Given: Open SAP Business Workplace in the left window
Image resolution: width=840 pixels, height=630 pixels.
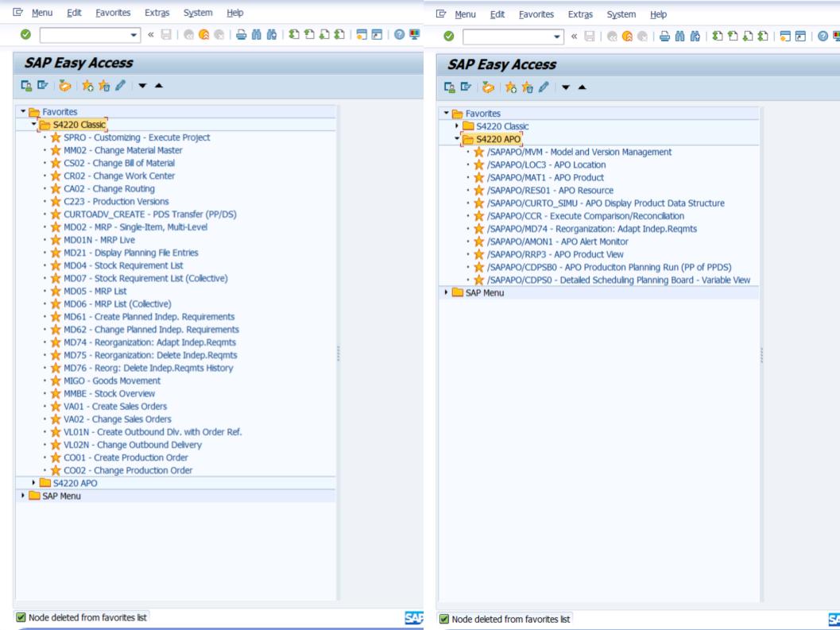Looking at the screenshot, I should [x=65, y=86].
